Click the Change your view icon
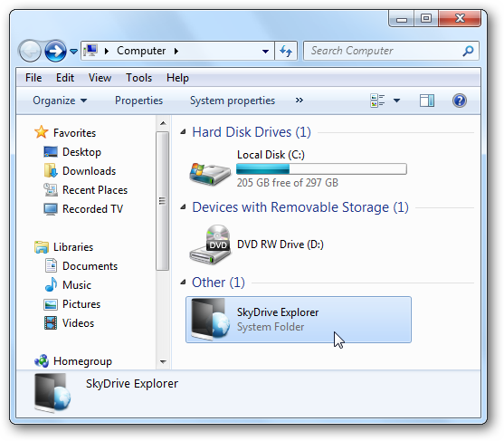The width and height of the screenshot is (504, 441). (377, 101)
